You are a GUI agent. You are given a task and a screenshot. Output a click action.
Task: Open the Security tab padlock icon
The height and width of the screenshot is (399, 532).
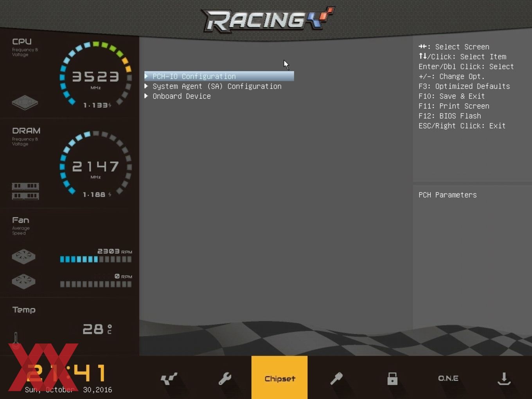392,378
